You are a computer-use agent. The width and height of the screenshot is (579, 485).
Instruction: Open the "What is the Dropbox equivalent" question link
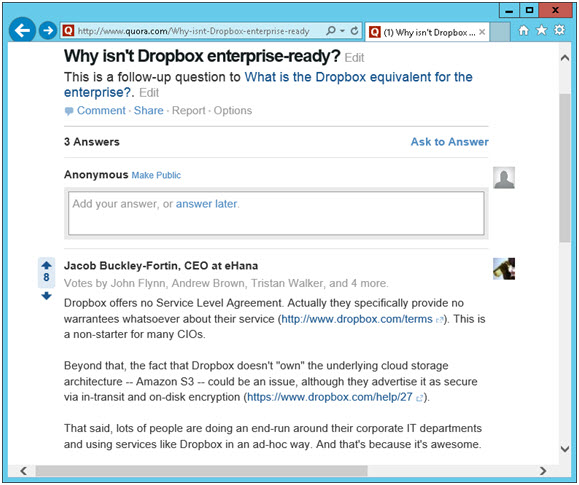pos(268,85)
